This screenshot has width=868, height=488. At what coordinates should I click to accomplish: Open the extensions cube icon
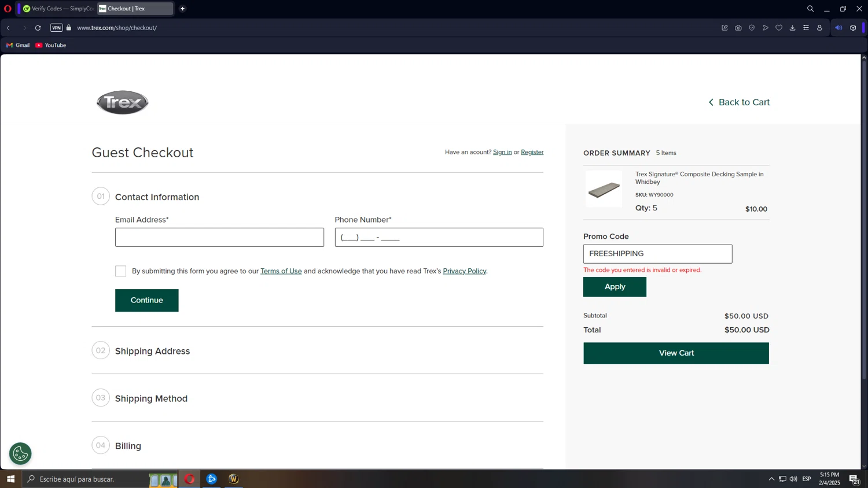[x=853, y=28]
